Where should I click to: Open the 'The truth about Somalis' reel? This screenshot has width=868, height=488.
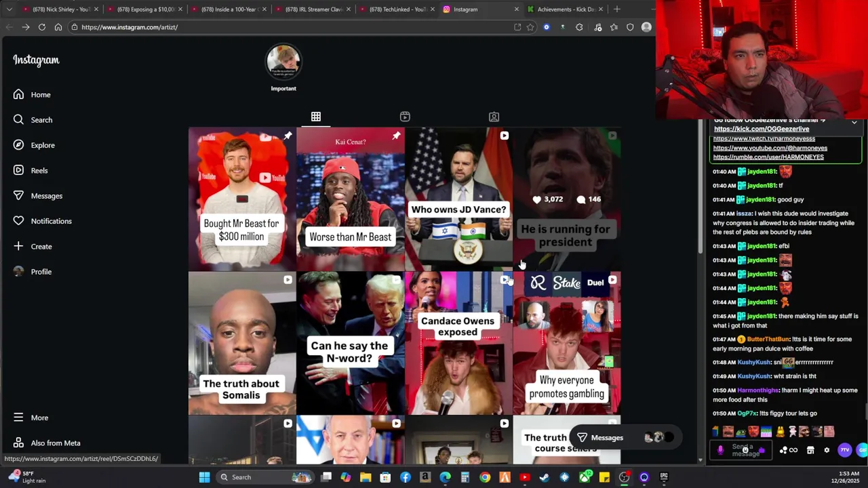coord(242,344)
